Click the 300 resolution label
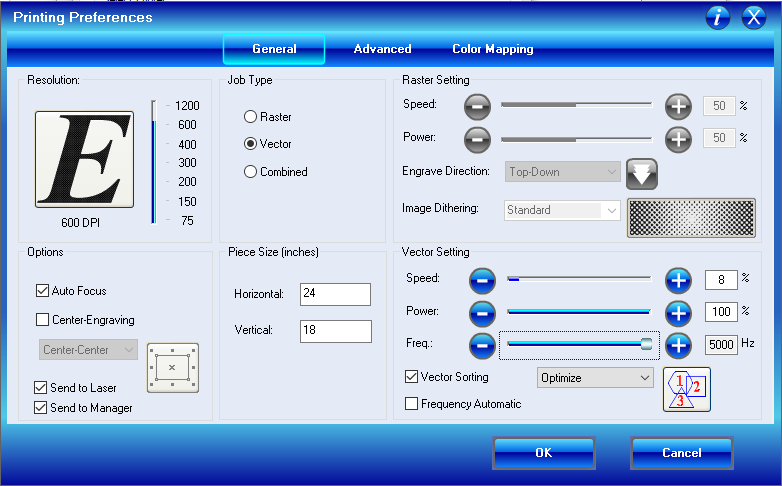 [x=187, y=163]
